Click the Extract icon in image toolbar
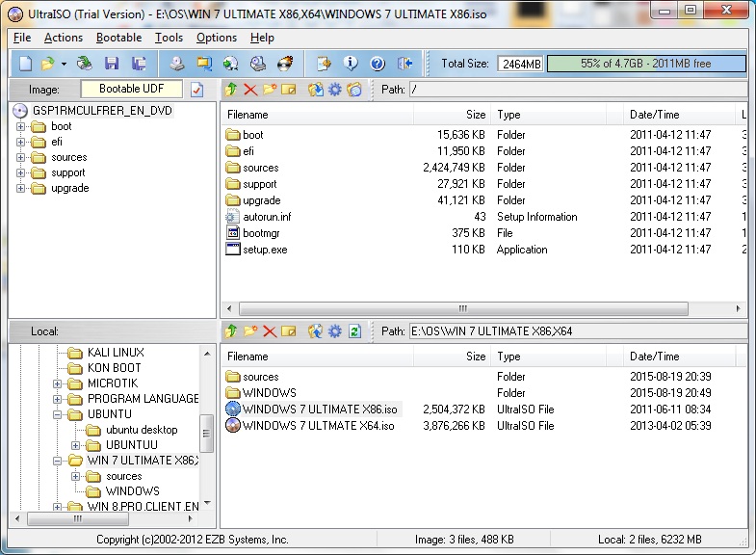756x555 pixels. 316,90
